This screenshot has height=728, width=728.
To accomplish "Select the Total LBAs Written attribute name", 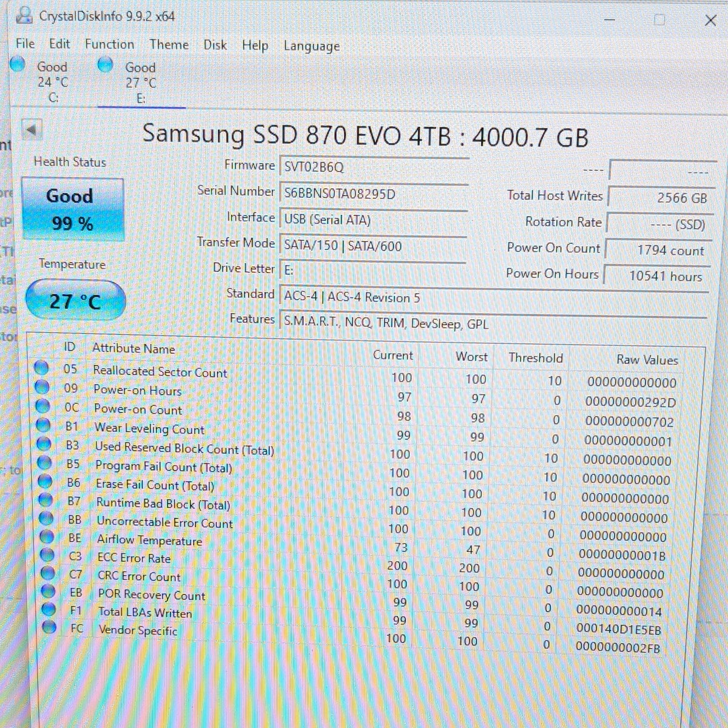I will [x=145, y=613].
